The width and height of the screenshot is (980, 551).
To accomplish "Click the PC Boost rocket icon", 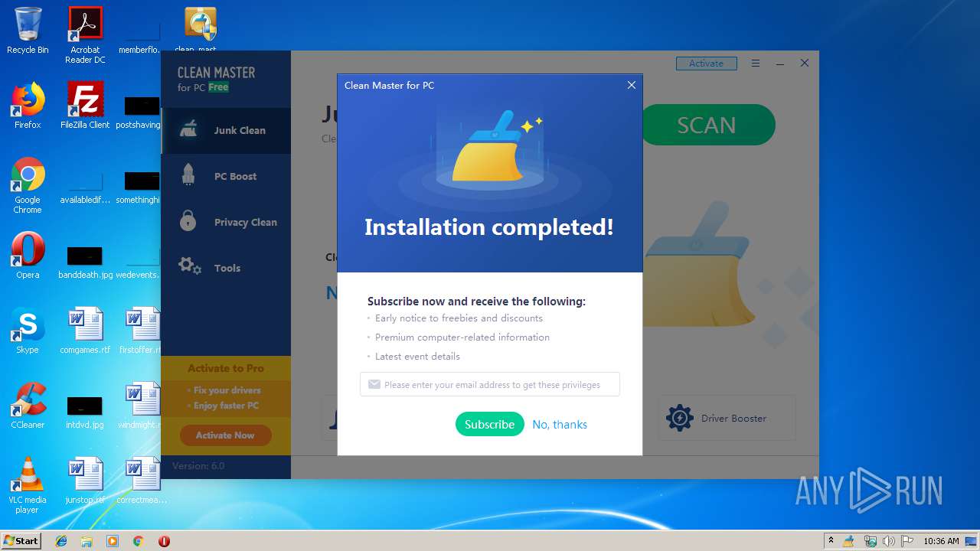I will (x=188, y=174).
